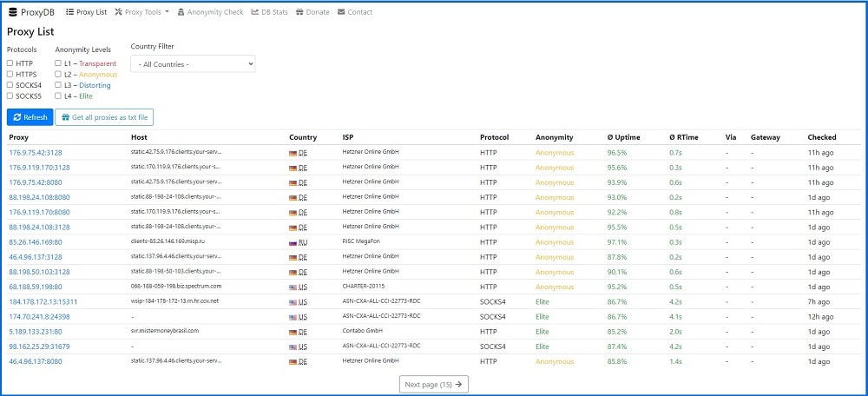Expand the Proxy Tools dropdown caret
The height and width of the screenshot is (396, 868).
click(167, 12)
